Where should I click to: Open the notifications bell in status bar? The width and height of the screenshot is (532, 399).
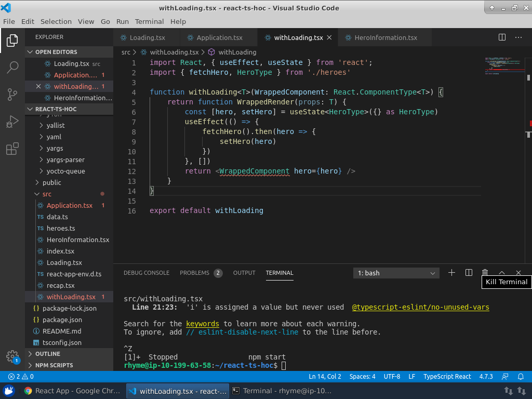coord(521,377)
